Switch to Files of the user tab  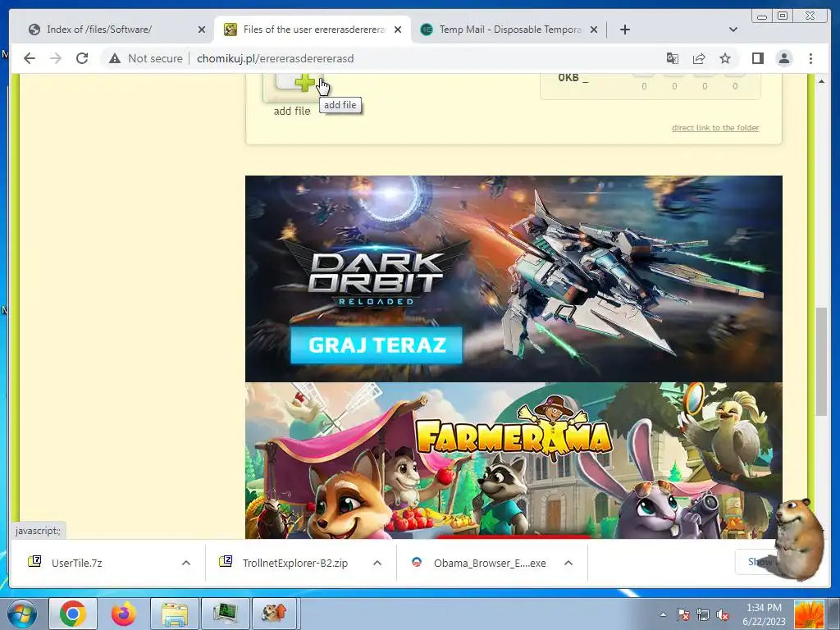pyautogui.click(x=313, y=30)
